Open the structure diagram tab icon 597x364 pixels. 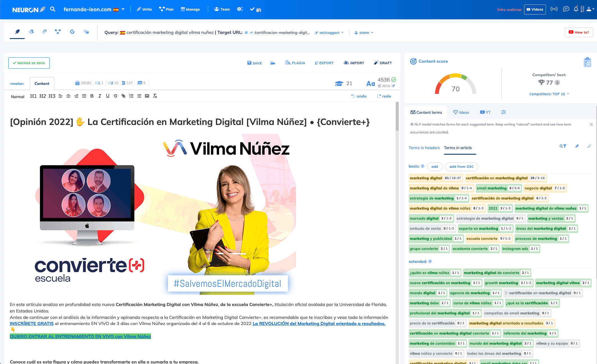(x=58, y=32)
